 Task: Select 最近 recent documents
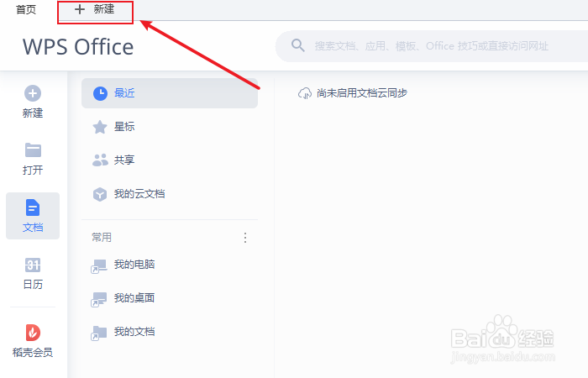(x=170, y=93)
